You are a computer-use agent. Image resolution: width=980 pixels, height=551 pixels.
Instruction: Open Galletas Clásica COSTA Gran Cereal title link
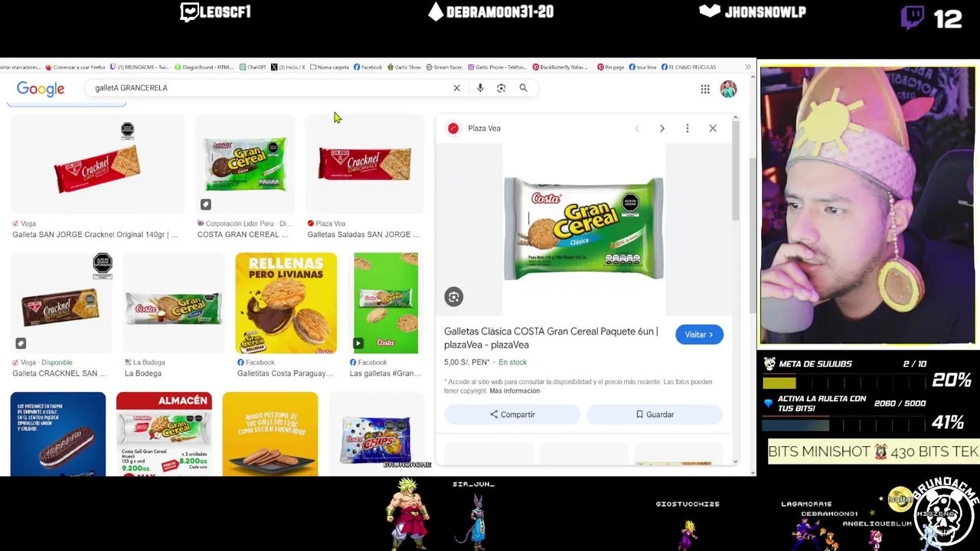click(x=551, y=338)
